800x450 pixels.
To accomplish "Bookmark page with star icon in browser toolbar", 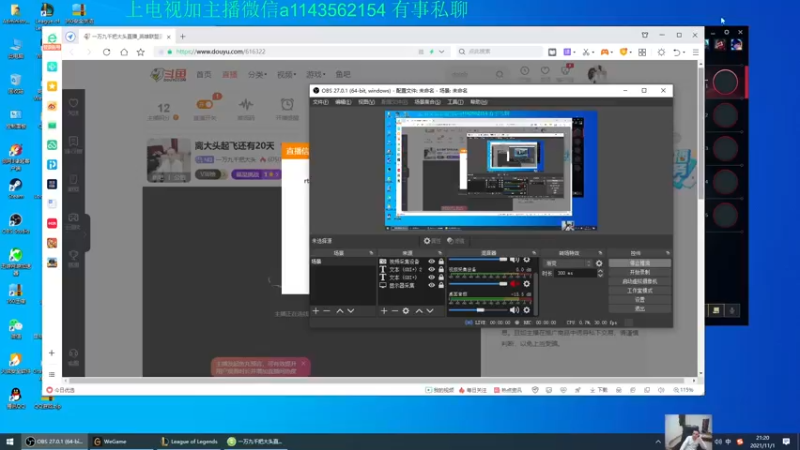I will point(141,52).
